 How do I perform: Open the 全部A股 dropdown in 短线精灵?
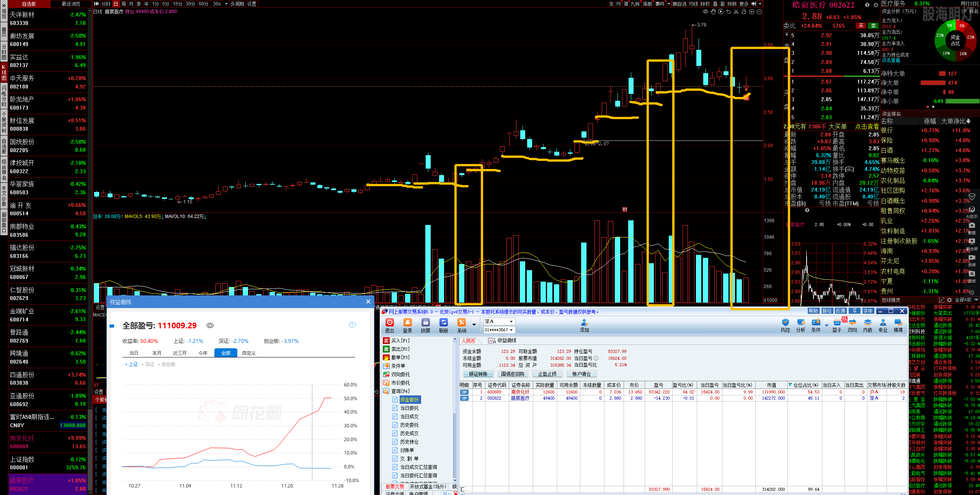pos(966,300)
